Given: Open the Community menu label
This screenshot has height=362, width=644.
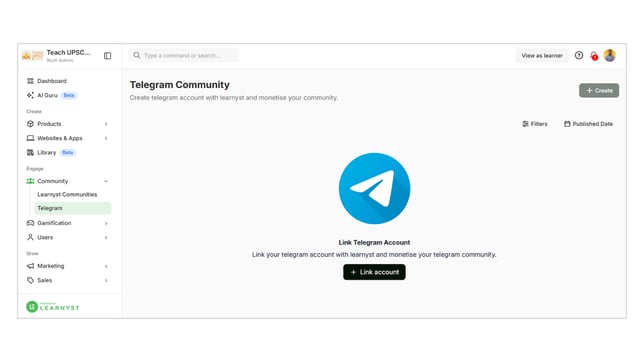Looking at the screenshot, I should coord(53,181).
